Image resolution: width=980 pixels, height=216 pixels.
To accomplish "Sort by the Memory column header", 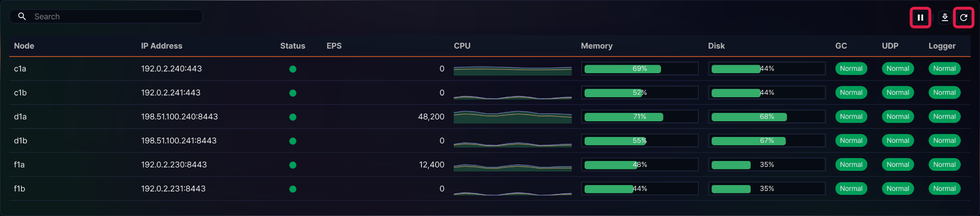I will [597, 46].
